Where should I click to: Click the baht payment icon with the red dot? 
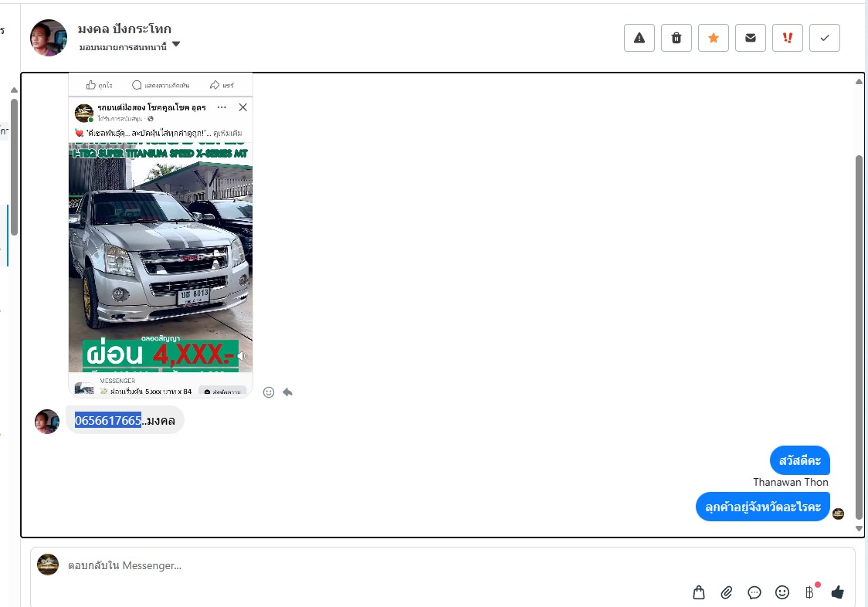coord(810,592)
